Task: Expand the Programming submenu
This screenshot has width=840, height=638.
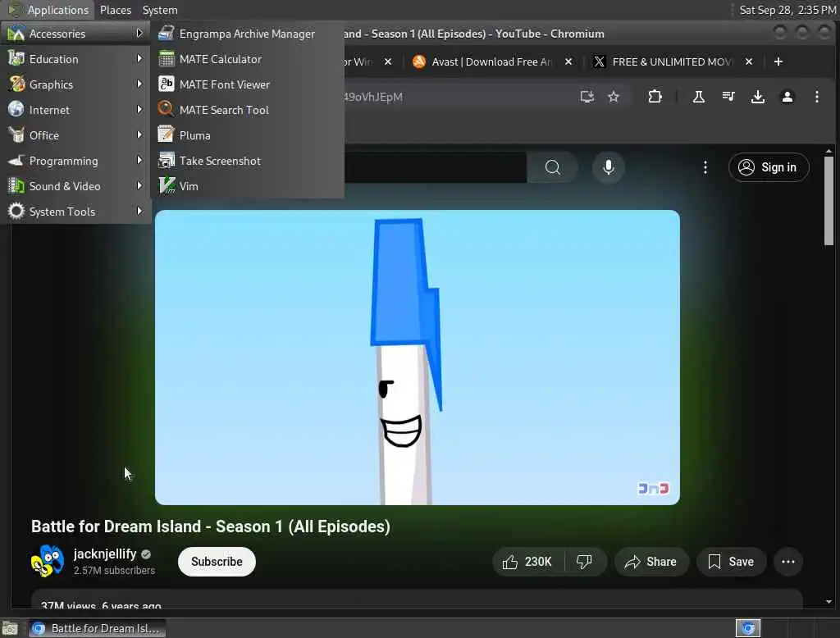Action: [75, 161]
